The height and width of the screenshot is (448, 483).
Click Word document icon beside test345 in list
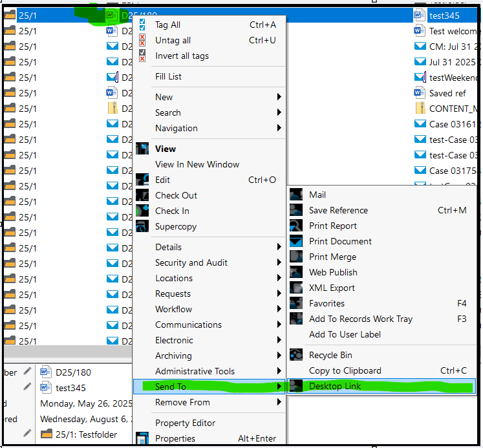pos(419,16)
